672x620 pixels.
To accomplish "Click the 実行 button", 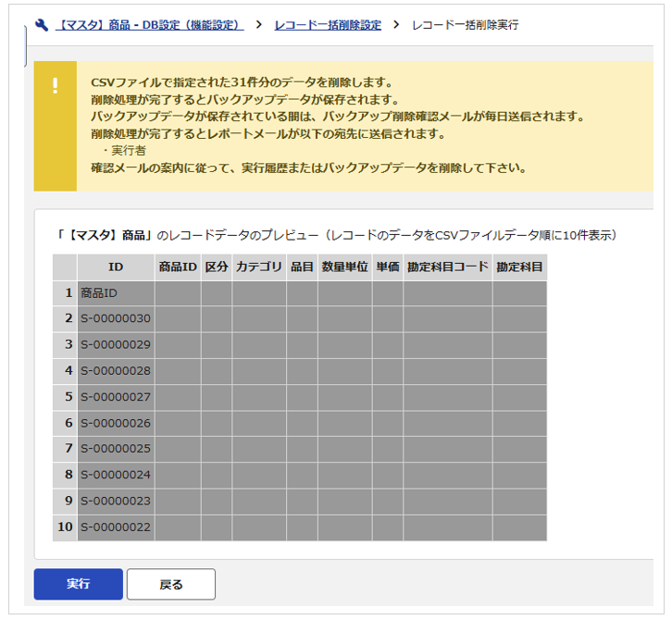I will coord(79,584).
